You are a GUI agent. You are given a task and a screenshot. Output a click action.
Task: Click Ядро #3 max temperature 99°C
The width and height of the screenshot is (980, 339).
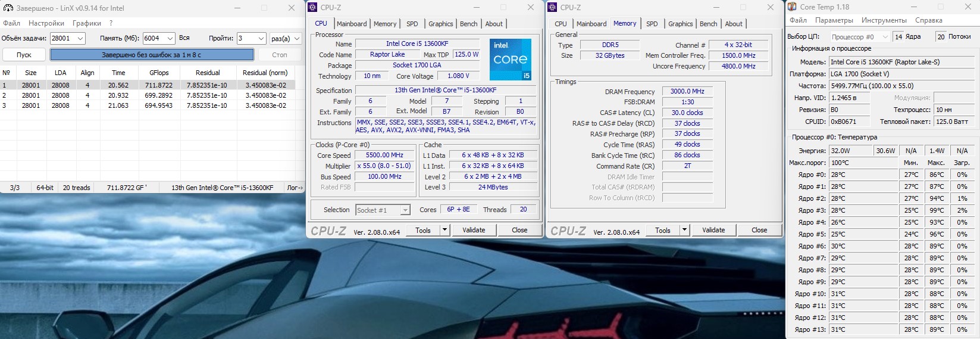937,210
